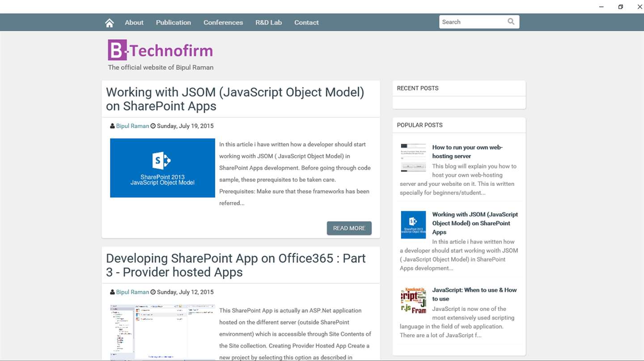Click the date text Sunday, July 12, 2015
644x361 pixels.
point(185,292)
